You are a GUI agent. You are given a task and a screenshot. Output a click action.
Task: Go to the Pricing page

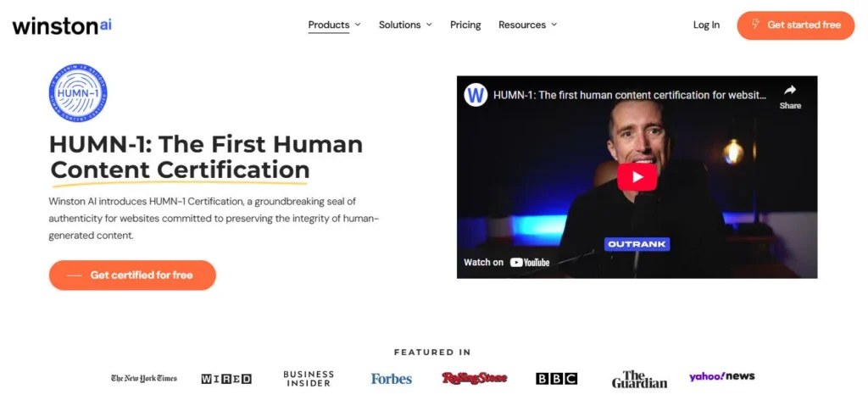[x=465, y=25]
